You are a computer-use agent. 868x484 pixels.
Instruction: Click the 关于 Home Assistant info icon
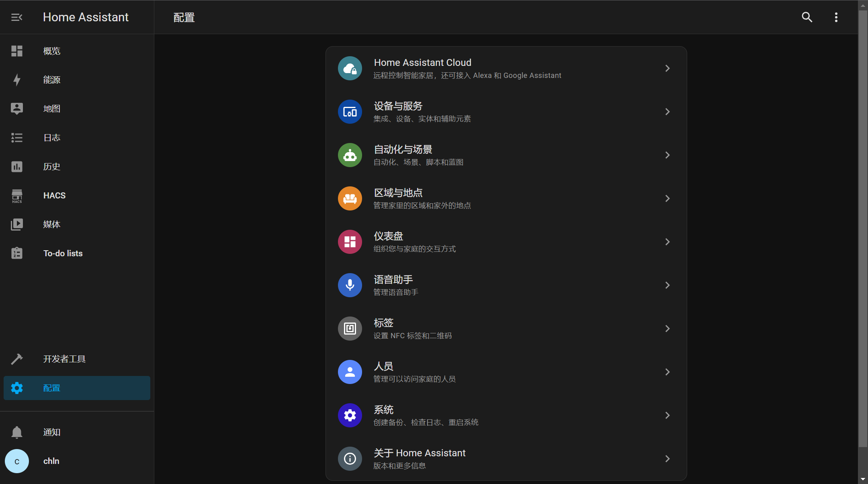[x=350, y=459]
